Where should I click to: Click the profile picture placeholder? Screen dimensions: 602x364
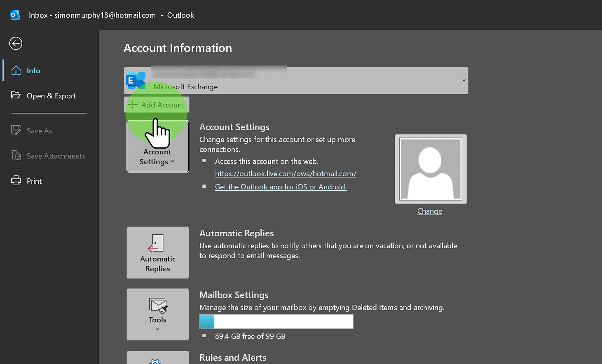tap(430, 169)
